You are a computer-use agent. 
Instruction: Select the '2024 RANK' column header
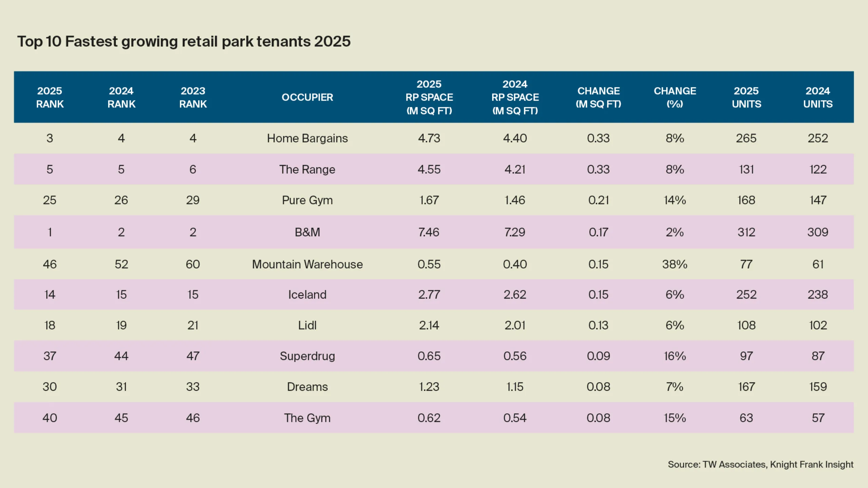[x=121, y=97]
